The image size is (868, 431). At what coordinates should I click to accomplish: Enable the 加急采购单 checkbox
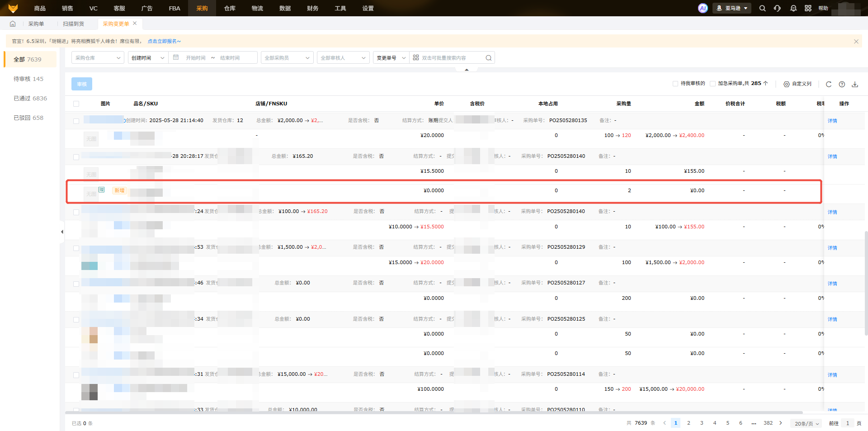712,84
